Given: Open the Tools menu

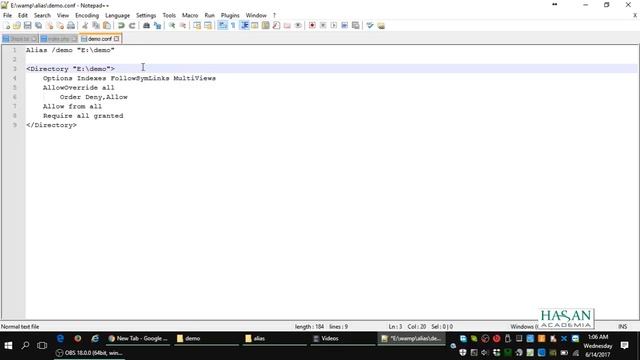Looking at the screenshot, I should tap(169, 15).
